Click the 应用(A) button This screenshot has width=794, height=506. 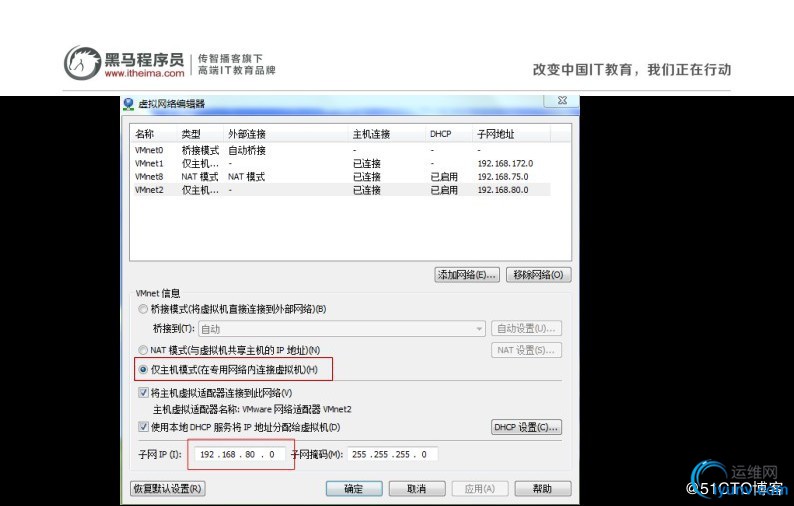(x=480, y=488)
